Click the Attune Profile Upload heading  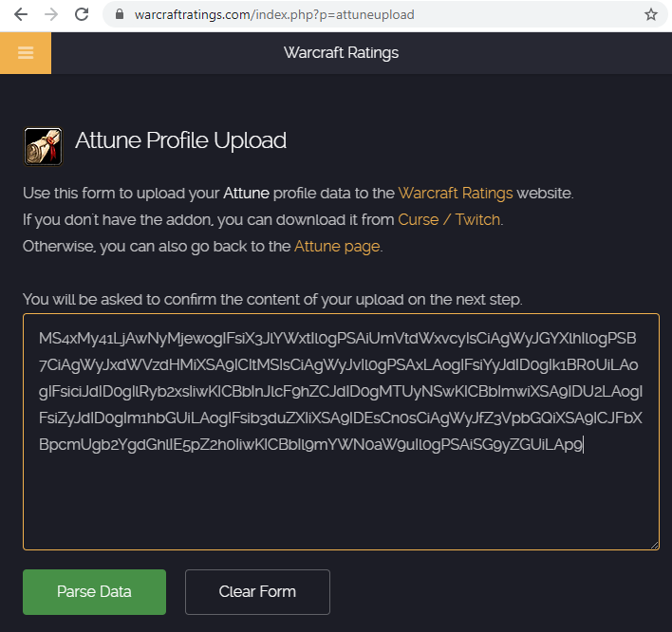180,141
